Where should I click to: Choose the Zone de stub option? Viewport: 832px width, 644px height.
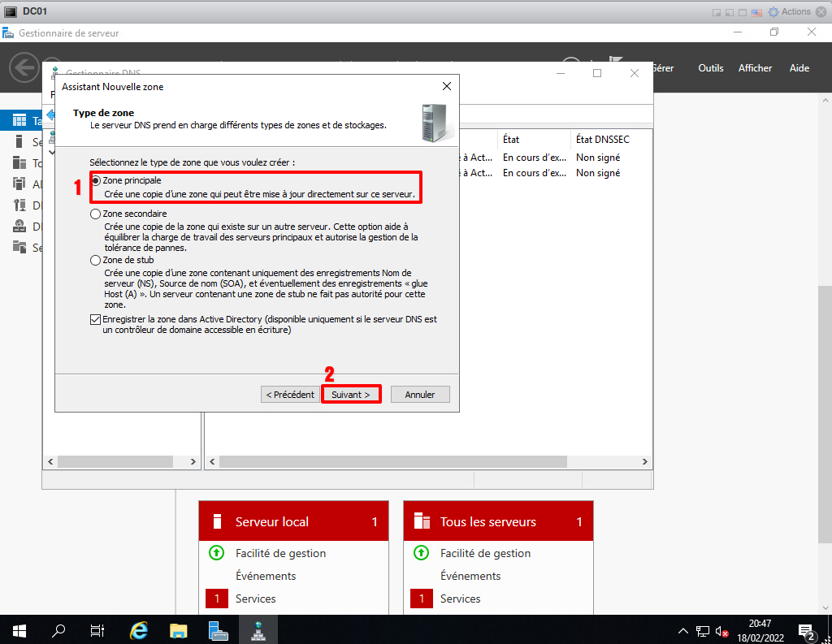click(97, 260)
